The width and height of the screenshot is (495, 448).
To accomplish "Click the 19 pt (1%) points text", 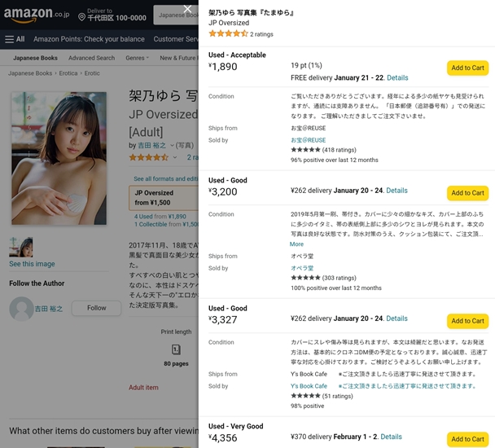I will pyautogui.click(x=306, y=65).
